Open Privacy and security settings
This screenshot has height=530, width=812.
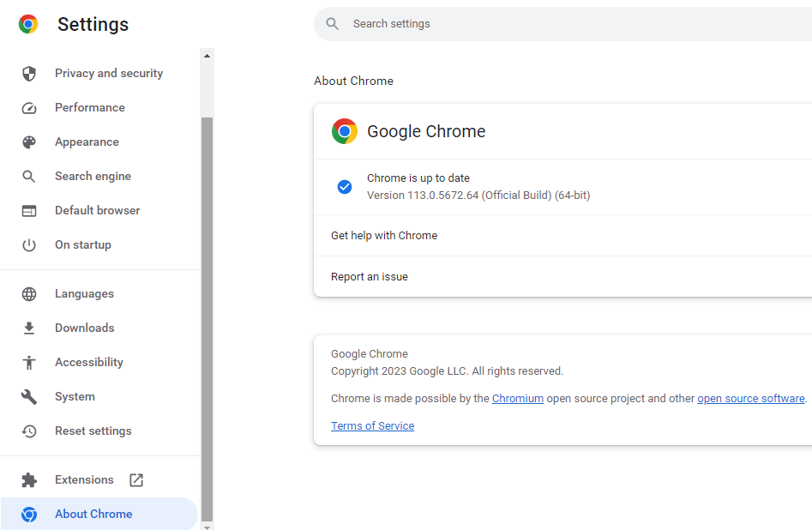[99, 74]
